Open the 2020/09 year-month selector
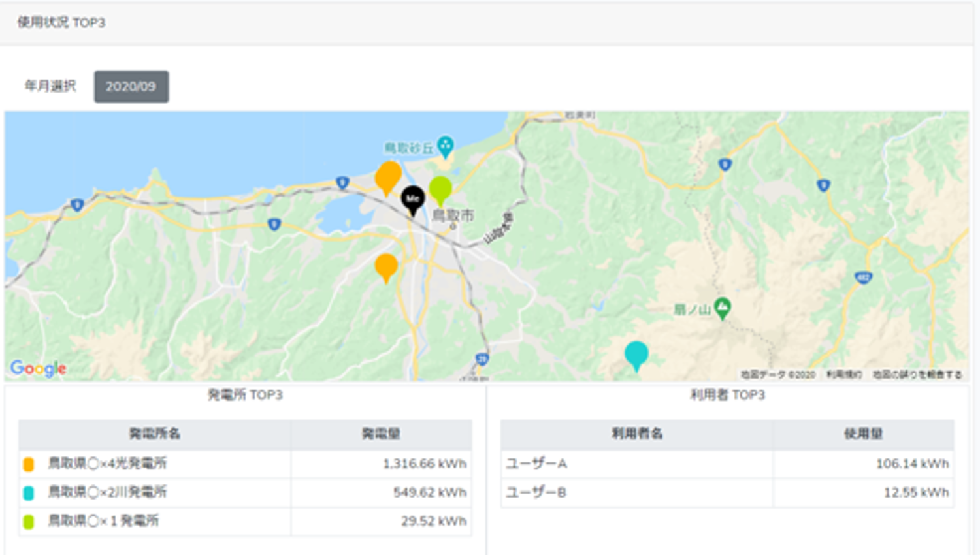 point(131,86)
